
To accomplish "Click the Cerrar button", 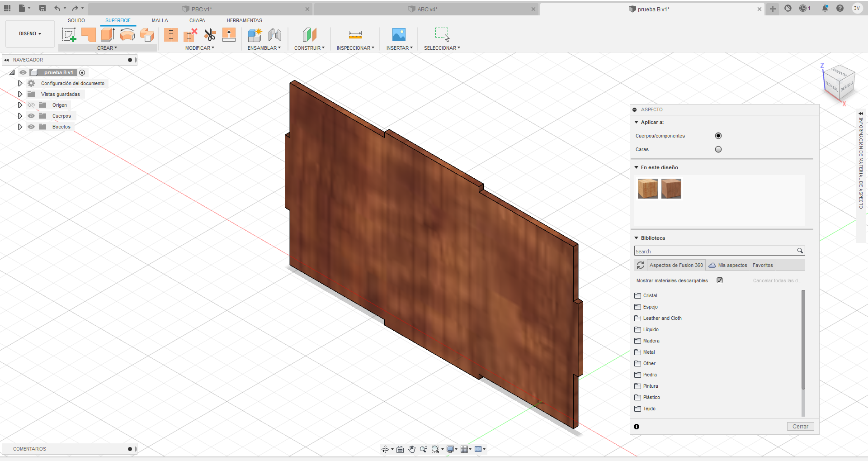I will coord(800,427).
